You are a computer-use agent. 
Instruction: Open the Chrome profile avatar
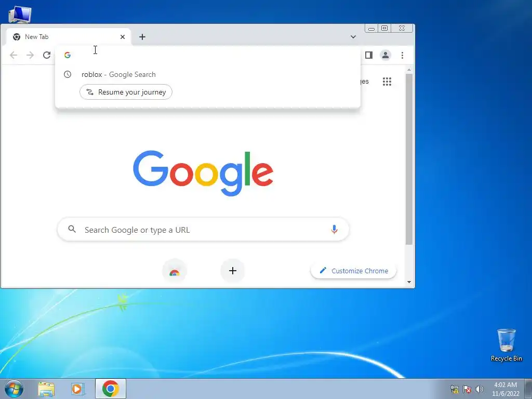click(385, 55)
